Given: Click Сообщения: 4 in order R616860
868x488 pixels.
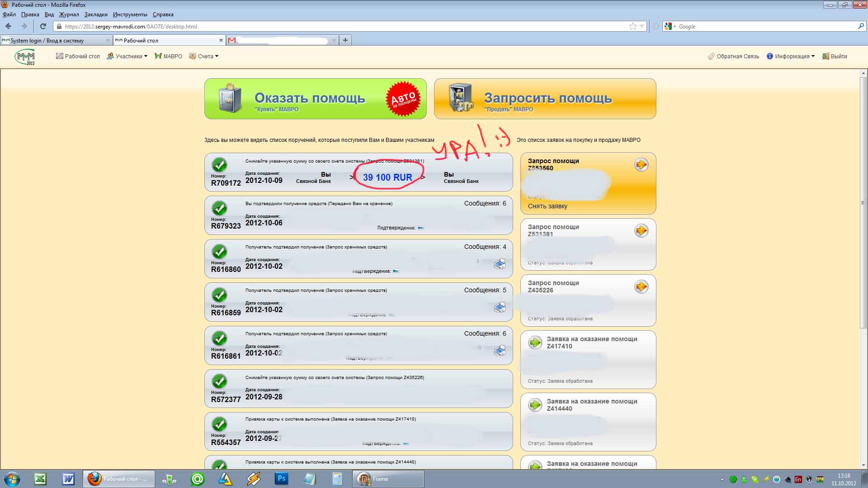Looking at the screenshot, I should point(485,247).
